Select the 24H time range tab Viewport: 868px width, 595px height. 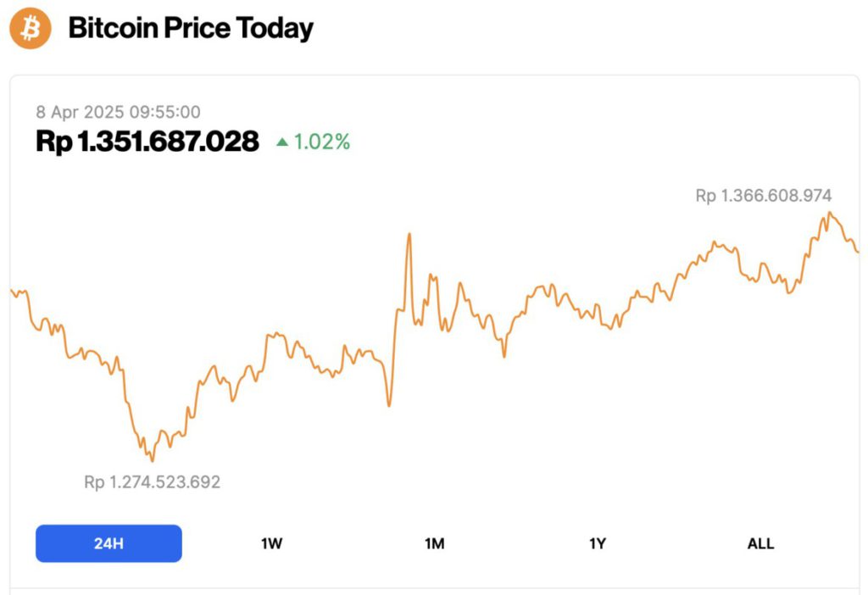point(108,543)
